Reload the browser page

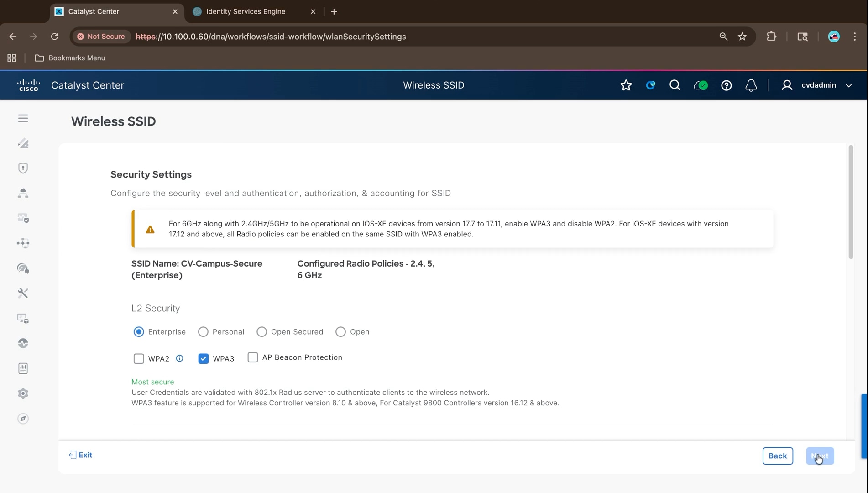(54, 37)
